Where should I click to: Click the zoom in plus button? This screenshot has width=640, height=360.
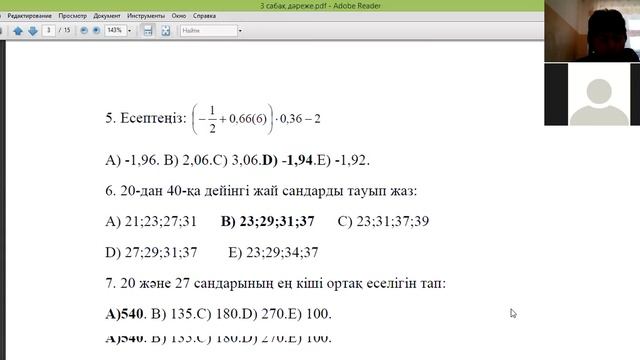96,31
